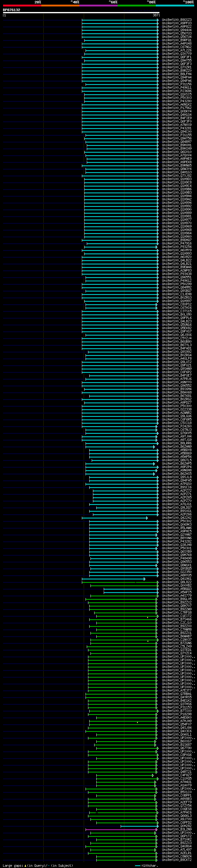The height and width of the screenshot is (868, 197).
Task: Select the UniRef100_B9RZZ0 label
Action: [177, 71]
